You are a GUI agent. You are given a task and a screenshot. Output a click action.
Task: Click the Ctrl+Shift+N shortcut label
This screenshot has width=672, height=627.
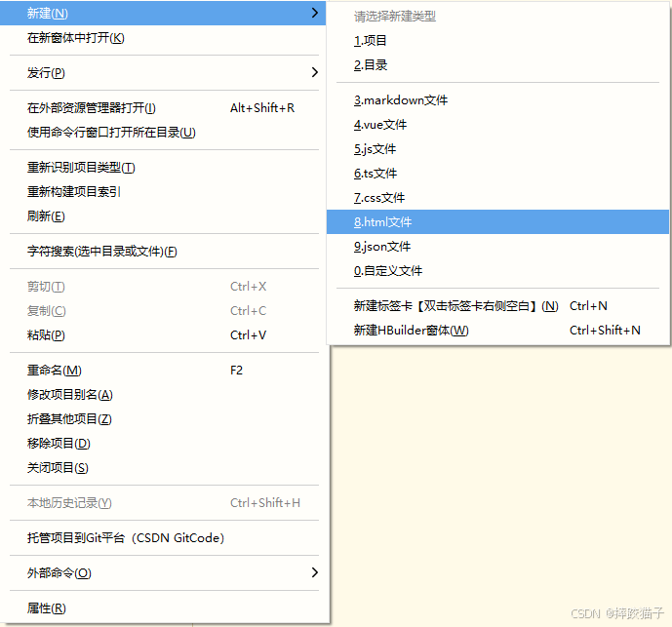point(605,331)
